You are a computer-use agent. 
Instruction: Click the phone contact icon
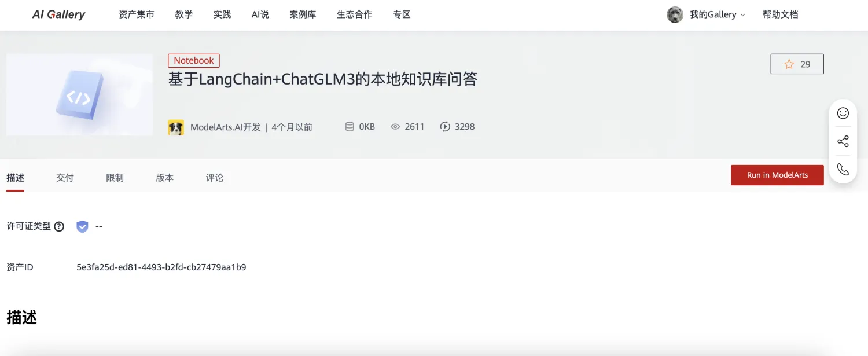click(x=843, y=169)
